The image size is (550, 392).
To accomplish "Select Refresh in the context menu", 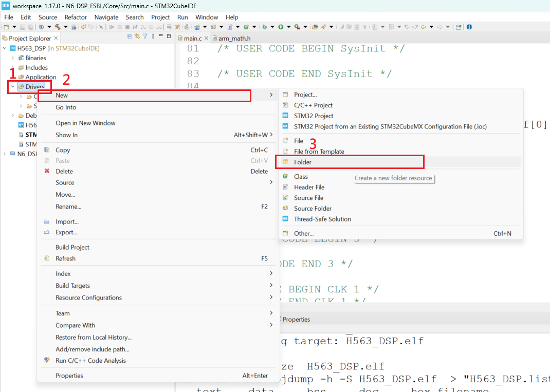I will click(158, 258).
